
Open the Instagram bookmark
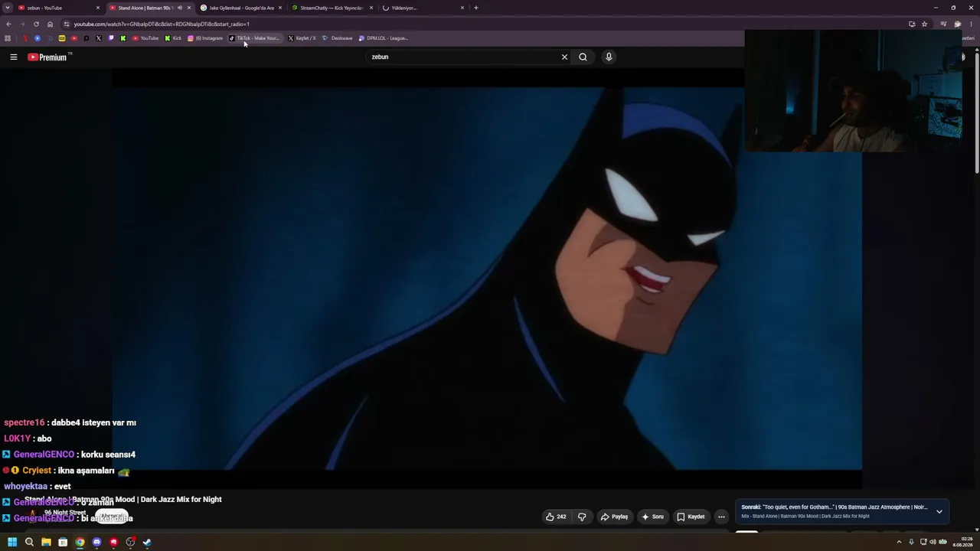click(205, 38)
